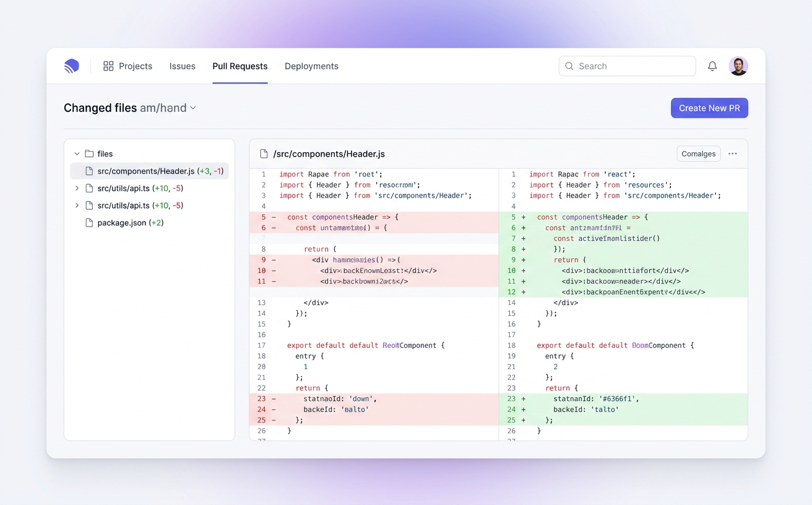The image size is (812, 505).
Task: Expand the second src/utils/api.ts entry
Action: 77,205
